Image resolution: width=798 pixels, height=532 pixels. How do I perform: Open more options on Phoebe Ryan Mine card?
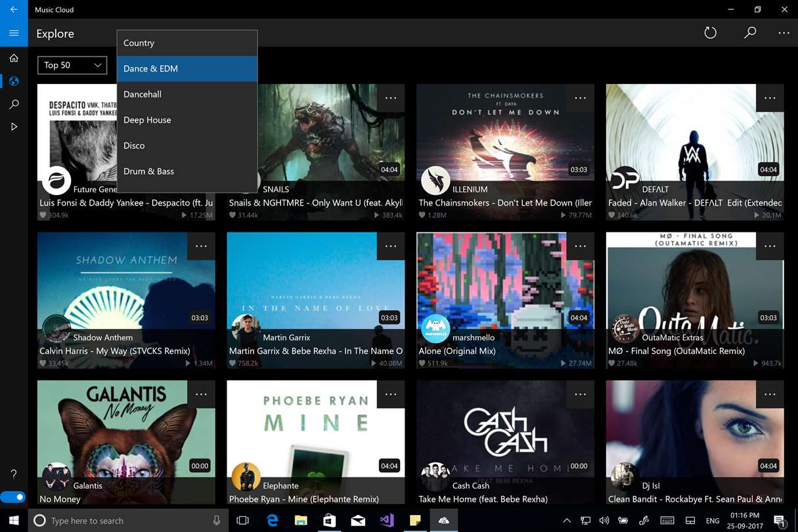[x=391, y=394]
